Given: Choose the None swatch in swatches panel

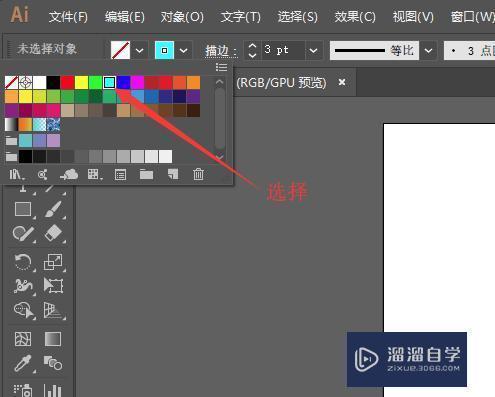Looking at the screenshot, I should coord(11,82).
